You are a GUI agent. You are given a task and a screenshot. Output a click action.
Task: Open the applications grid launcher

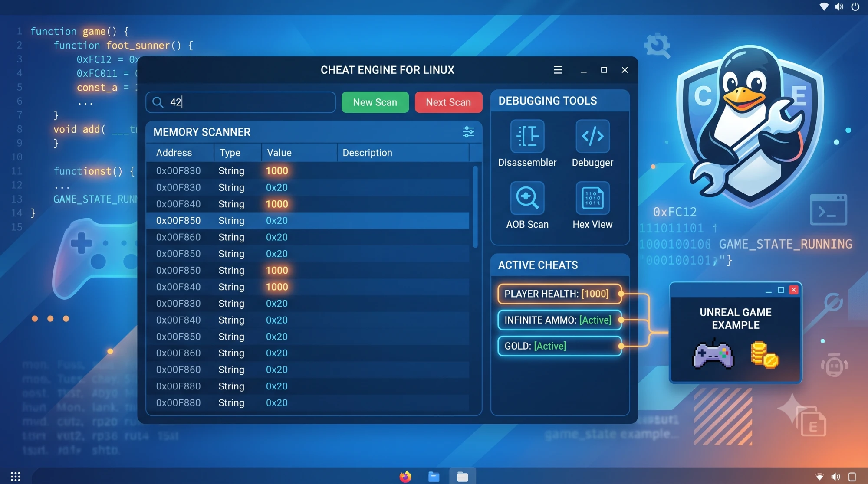[16, 477]
